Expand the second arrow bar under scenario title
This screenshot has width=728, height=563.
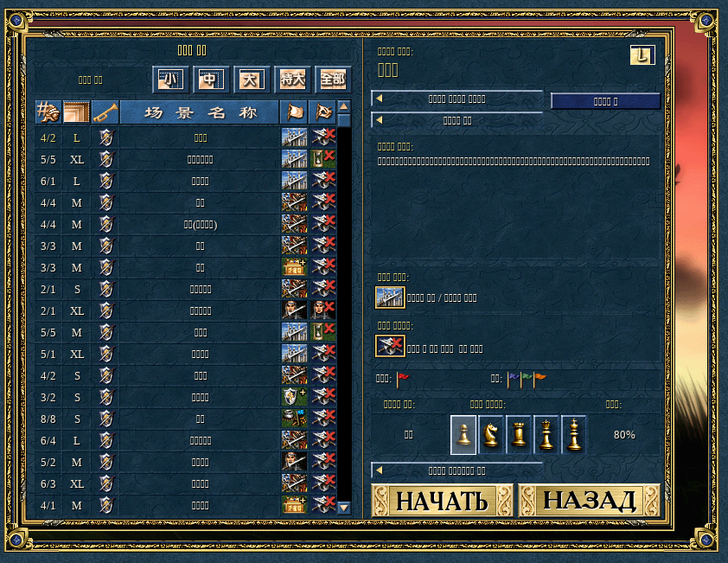point(457,120)
